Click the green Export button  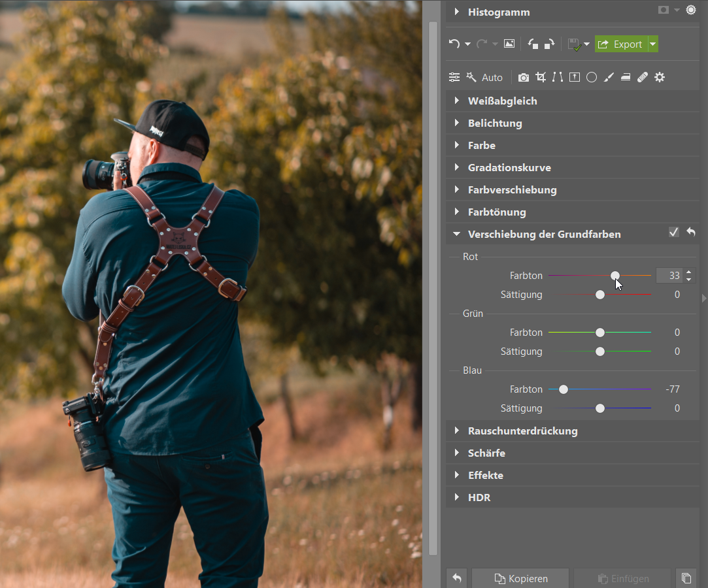(620, 44)
